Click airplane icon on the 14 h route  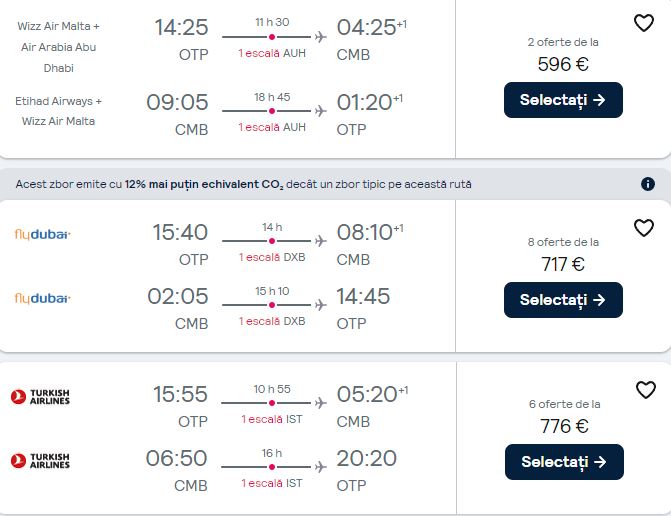click(320, 241)
